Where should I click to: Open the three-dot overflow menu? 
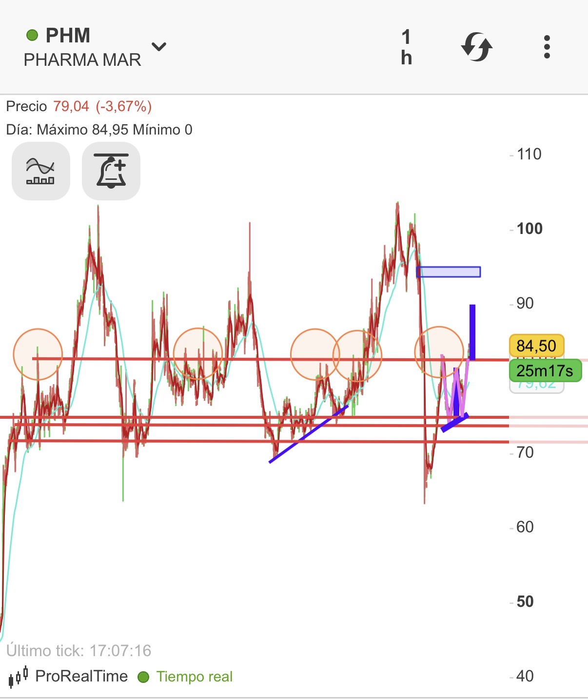point(547,47)
